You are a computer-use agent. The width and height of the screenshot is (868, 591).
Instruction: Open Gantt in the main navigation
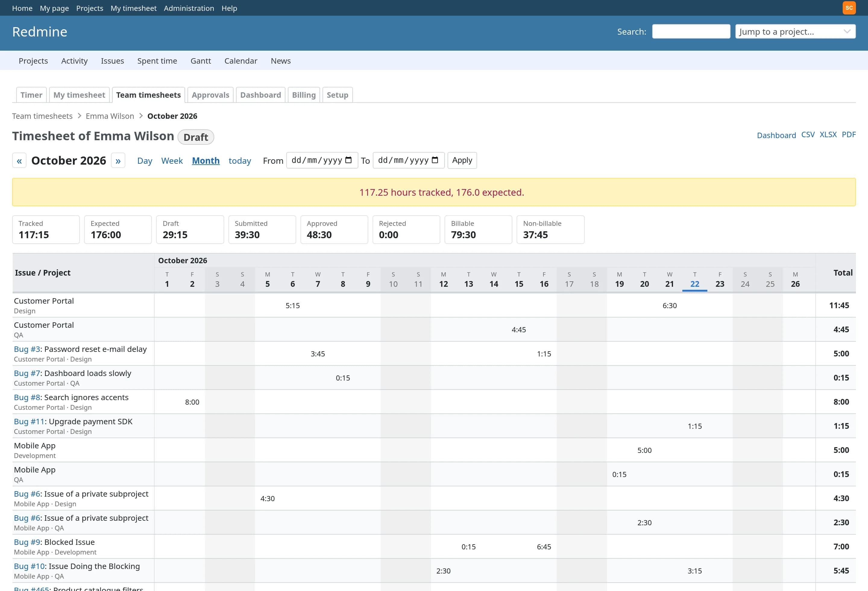[200, 61]
